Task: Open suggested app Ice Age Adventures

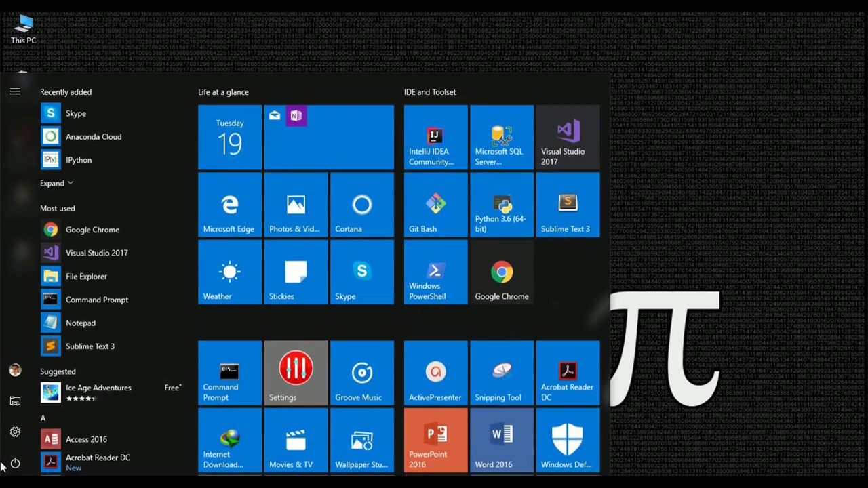Action: 111,392
